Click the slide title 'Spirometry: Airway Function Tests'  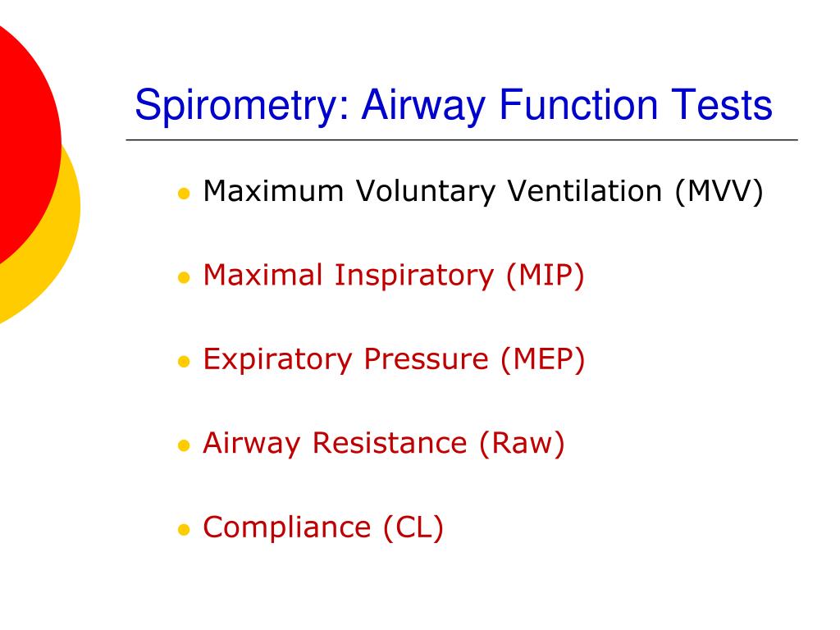coord(453,106)
